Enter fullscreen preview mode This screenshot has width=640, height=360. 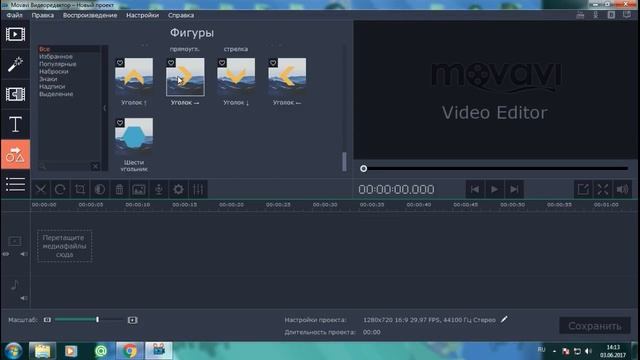602,189
